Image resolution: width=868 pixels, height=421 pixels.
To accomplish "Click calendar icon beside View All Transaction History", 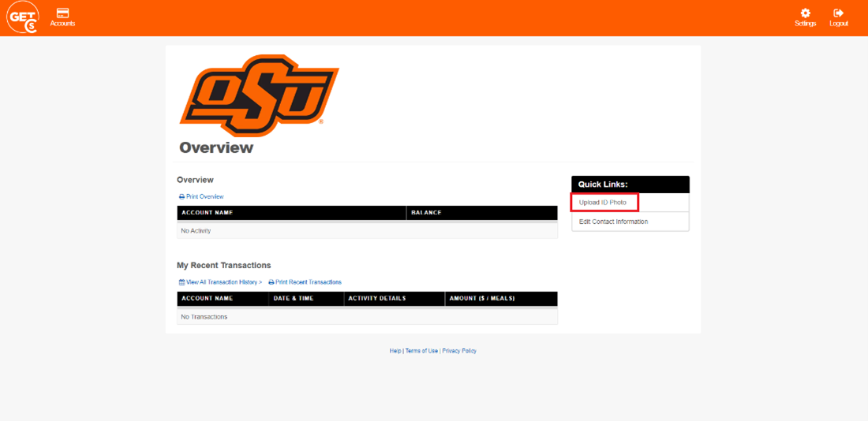I will (x=181, y=281).
